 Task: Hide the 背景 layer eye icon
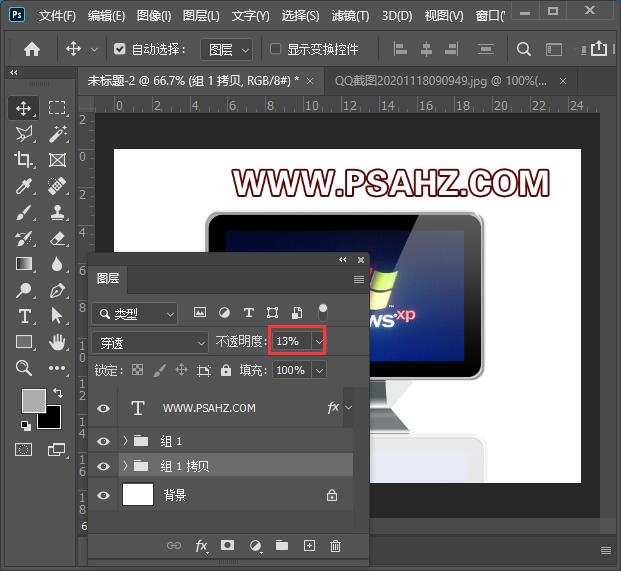(103, 495)
